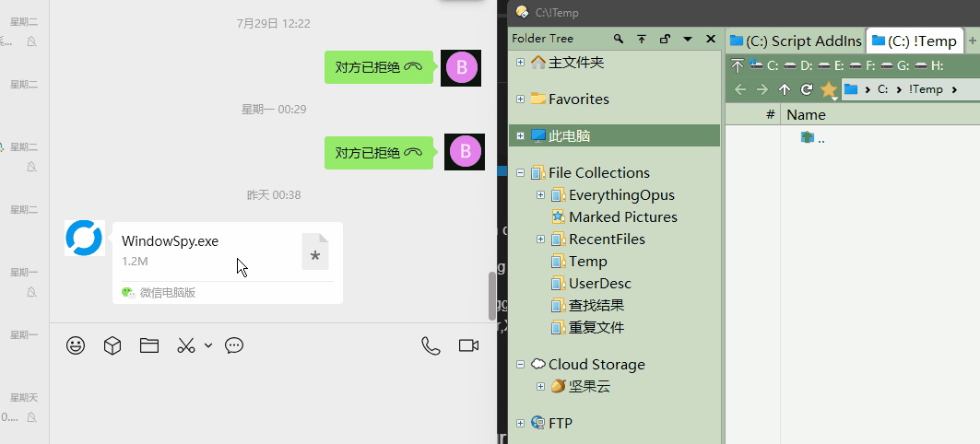The image size is (980, 444).
Task: Select the Marked Pictures collection
Action: pyautogui.click(x=622, y=217)
